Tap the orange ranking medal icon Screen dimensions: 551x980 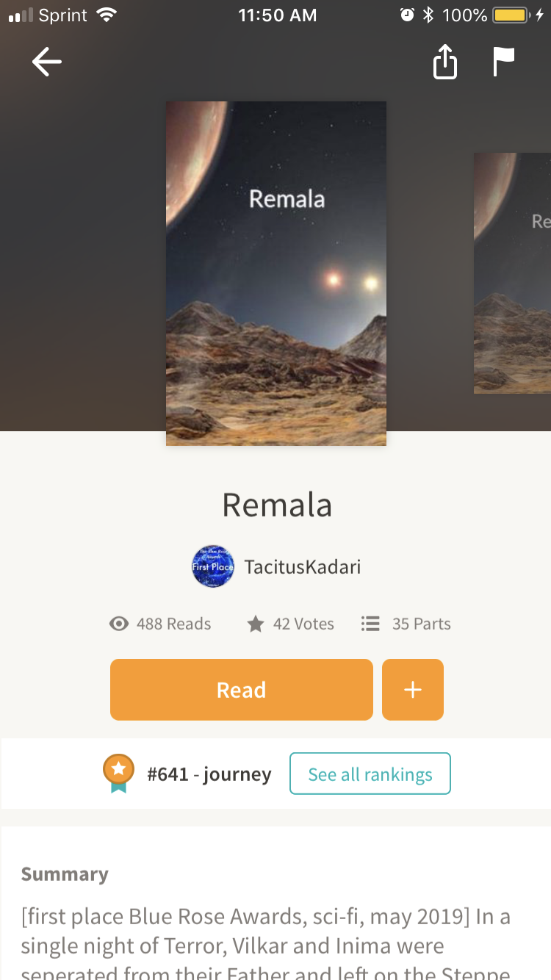tap(119, 774)
